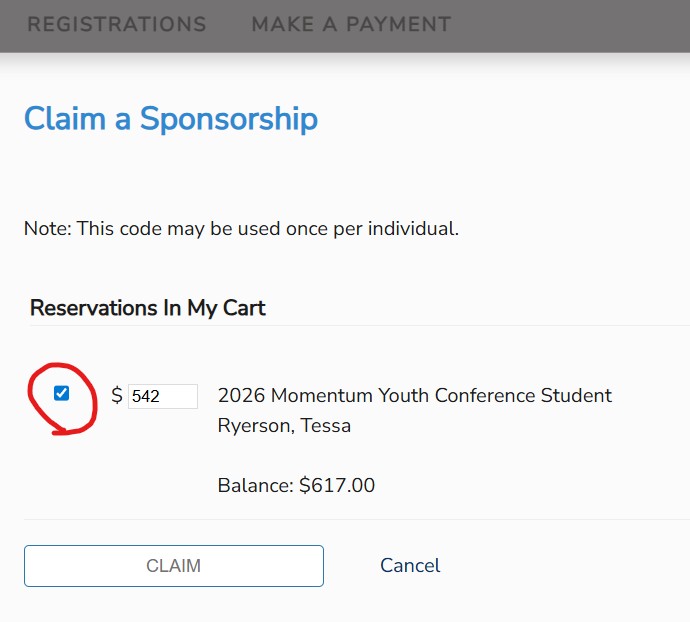The height and width of the screenshot is (622, 690).
Task: Click the word "individual" in the note
Action: pos(411,228)
